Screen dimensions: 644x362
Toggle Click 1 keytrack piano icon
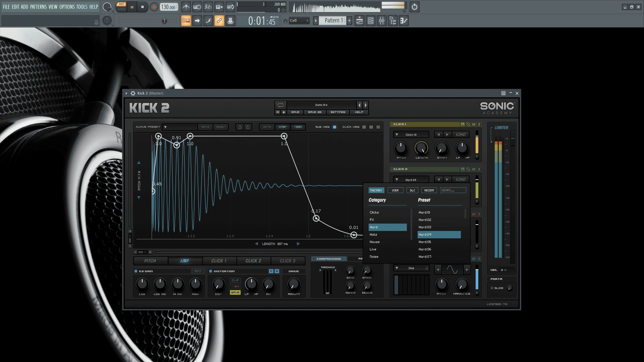(463, 124)
